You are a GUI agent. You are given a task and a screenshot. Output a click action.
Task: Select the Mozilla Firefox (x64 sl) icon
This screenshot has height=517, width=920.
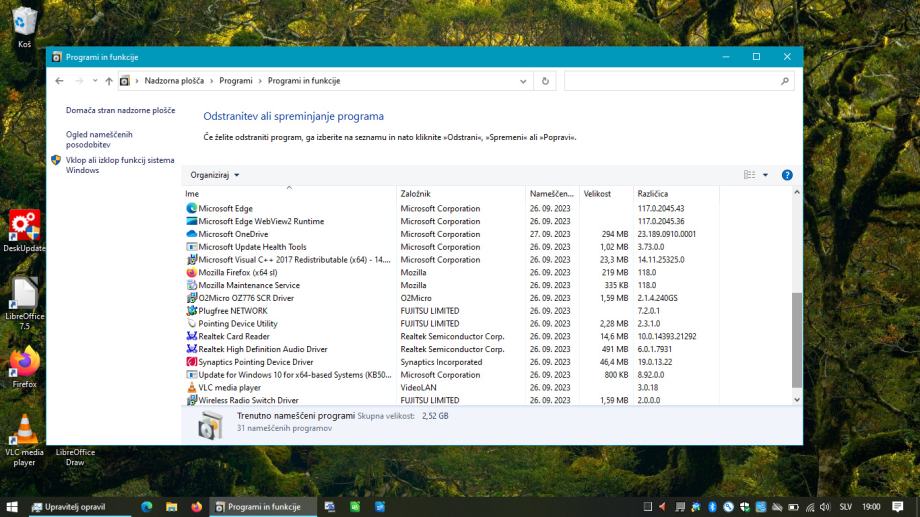click(191, 272)
